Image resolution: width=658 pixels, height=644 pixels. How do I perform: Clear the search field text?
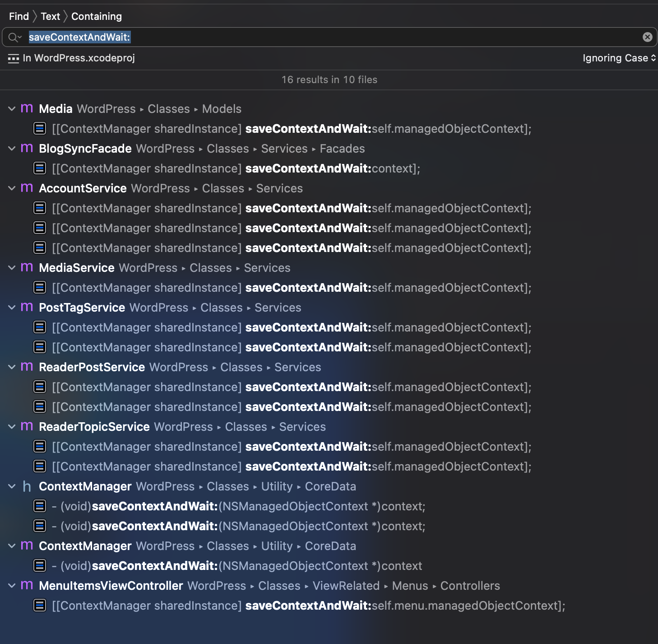click(x=647, y=37)
